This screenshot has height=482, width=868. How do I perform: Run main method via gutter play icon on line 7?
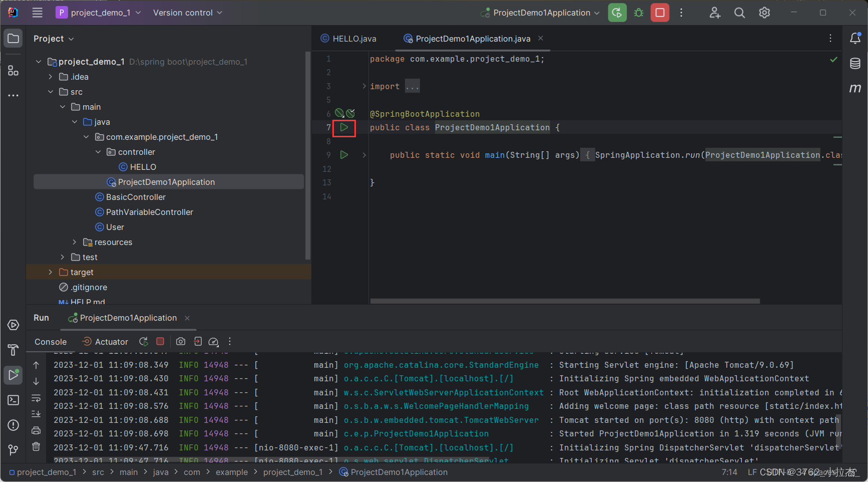coord(344,128)
